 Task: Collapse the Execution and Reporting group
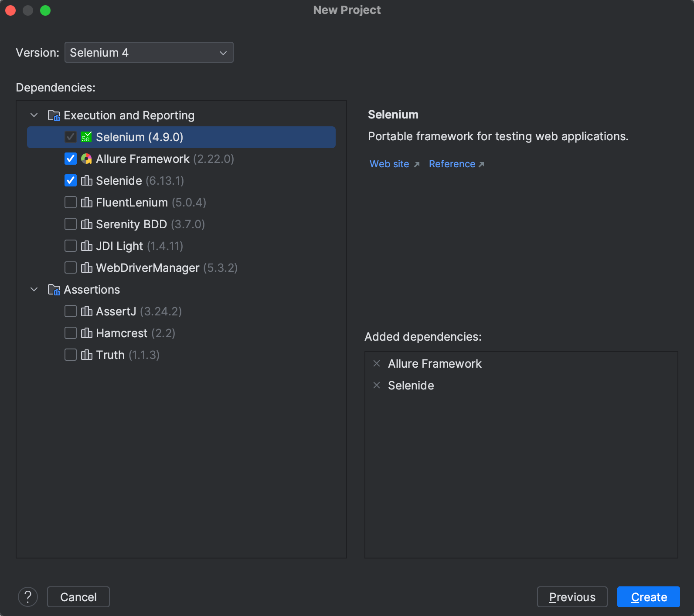[x=34, y=115]
